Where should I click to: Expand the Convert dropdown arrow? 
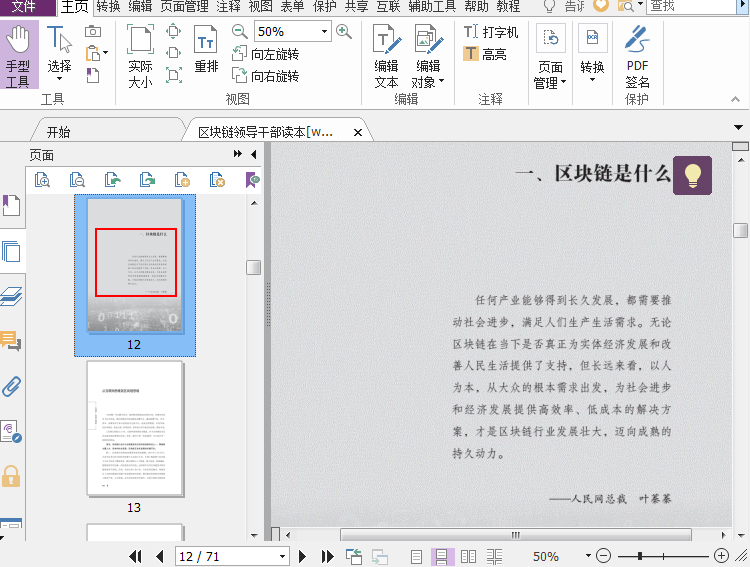[592, 79]
